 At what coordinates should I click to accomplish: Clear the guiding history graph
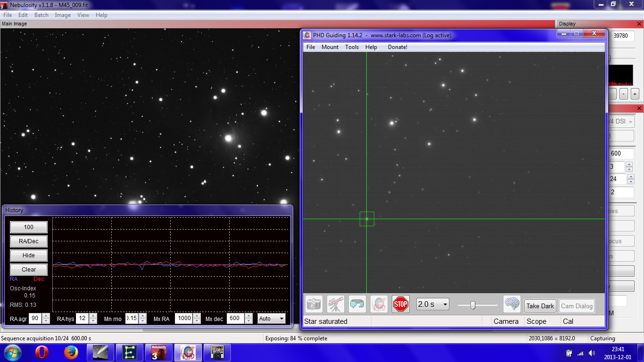pos(28,269)
